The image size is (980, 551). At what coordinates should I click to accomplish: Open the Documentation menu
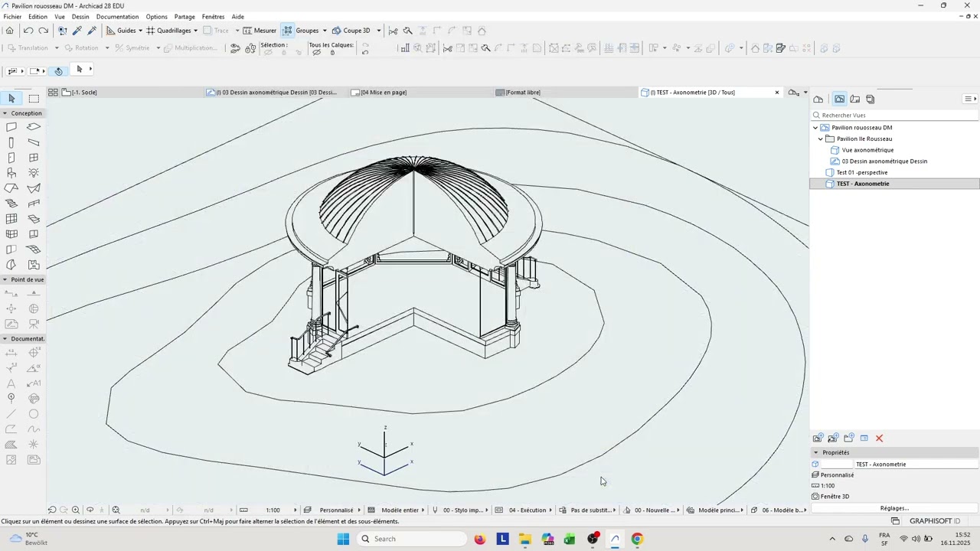[x=117, y=17]
